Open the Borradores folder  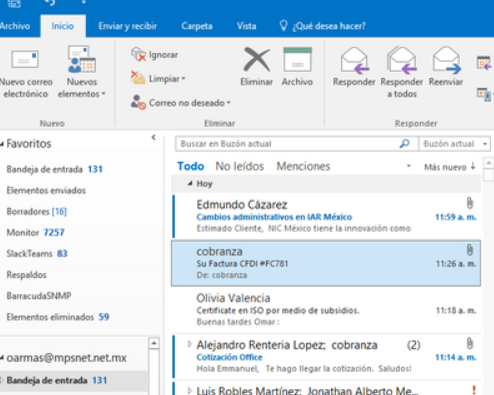[37, 211]
